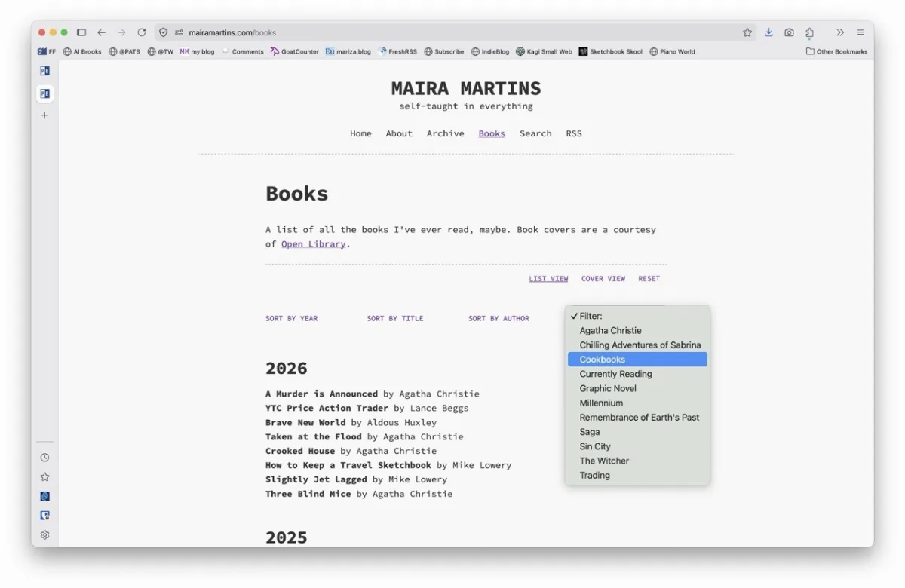Go to the Home nav link
The height and width of the screenshot is (588, 905).
click(360, 133)
